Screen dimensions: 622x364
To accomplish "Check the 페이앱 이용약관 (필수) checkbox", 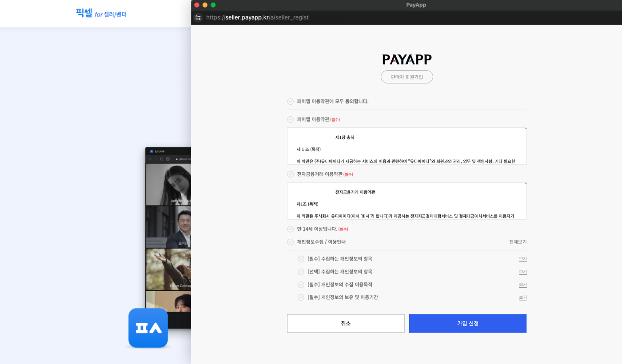I will [x=291, y=119].
